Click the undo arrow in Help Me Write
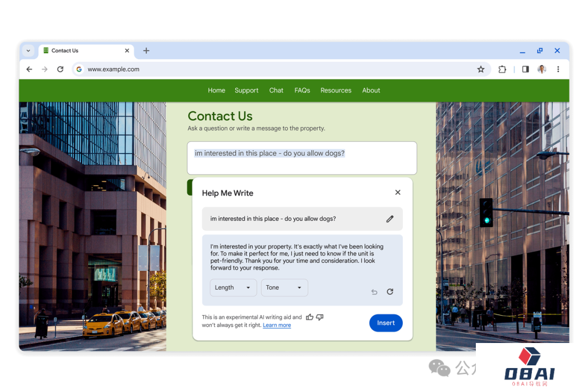This screenshot has width=588, height=392. pyautogui.click(x=374, y=292)
